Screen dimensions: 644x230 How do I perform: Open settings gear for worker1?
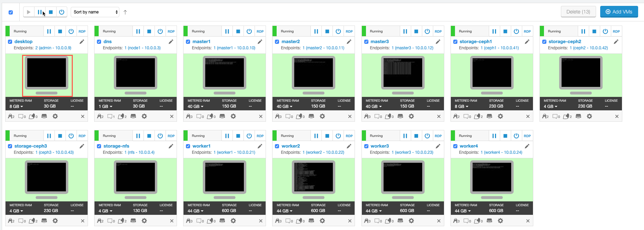tap(233, 221)
